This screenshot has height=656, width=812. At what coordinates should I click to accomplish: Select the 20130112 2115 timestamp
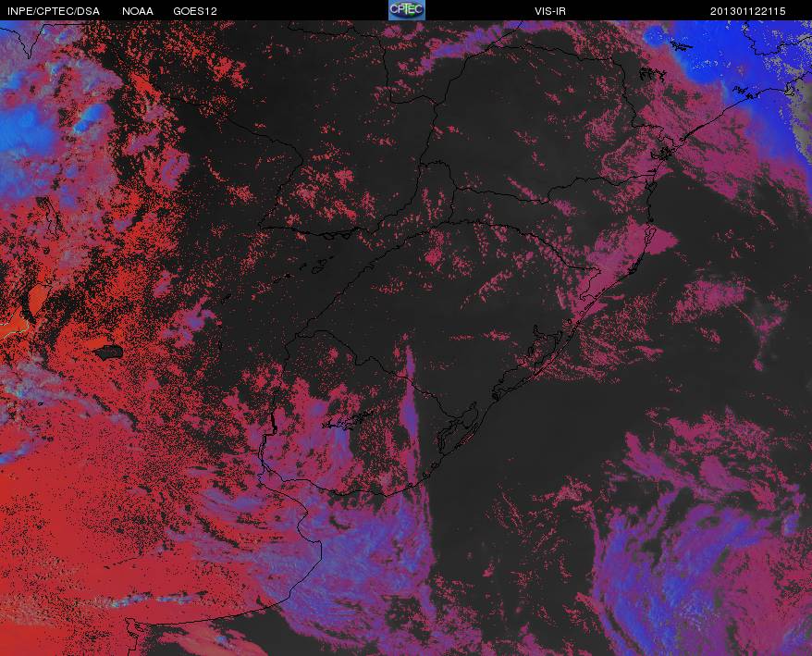pyautogui.click(x=748, y=11)
